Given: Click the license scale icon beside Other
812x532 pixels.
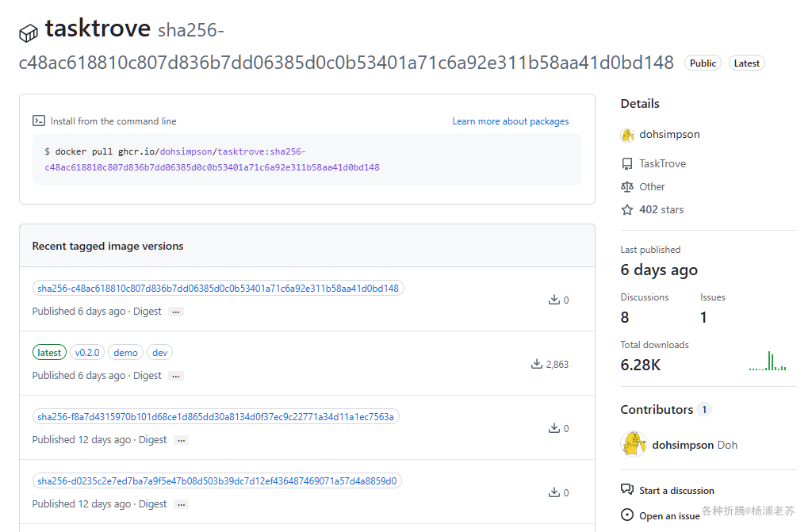Looking at the screenshot, I should tap(627, 186).
